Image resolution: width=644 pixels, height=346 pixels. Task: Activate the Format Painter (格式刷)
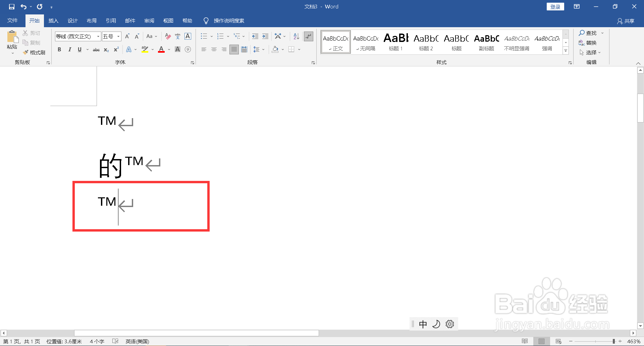pos(34,52)
